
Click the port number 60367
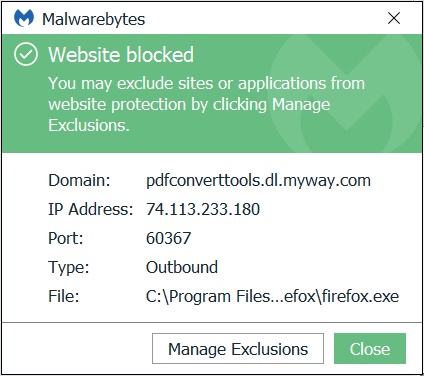point(169,238)
